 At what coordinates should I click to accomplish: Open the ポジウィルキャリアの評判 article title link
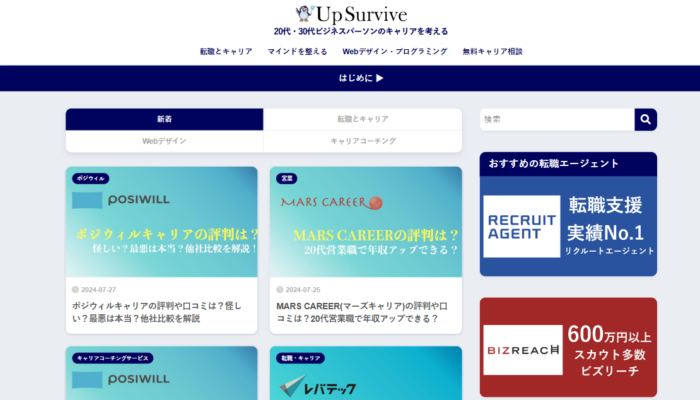coord(160,312)
